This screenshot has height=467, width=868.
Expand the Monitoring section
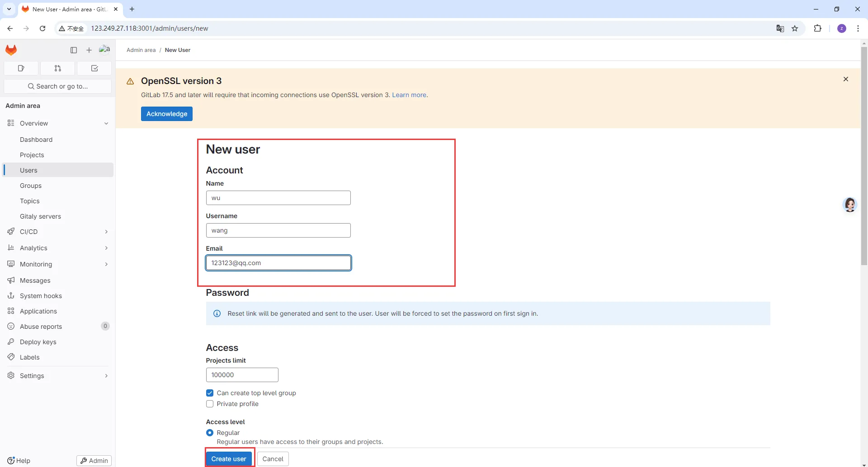58,264
